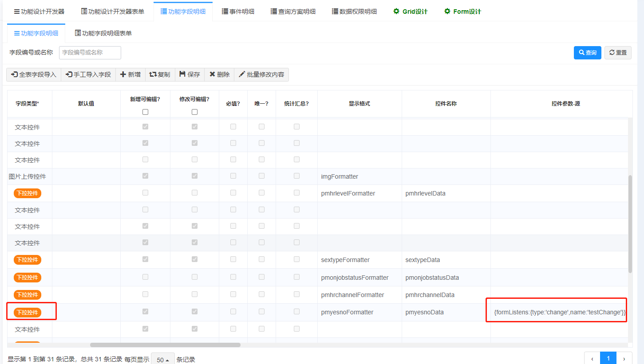Toggle 修改可编辑 checkbox in pmonjobstatusFormatter row

click(x=194, y=277)
